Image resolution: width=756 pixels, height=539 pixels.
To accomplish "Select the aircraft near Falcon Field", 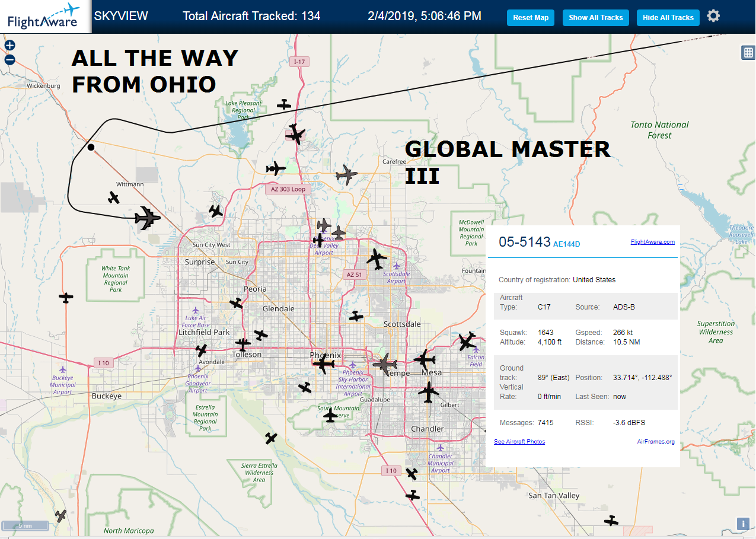I will click(467, 341).
